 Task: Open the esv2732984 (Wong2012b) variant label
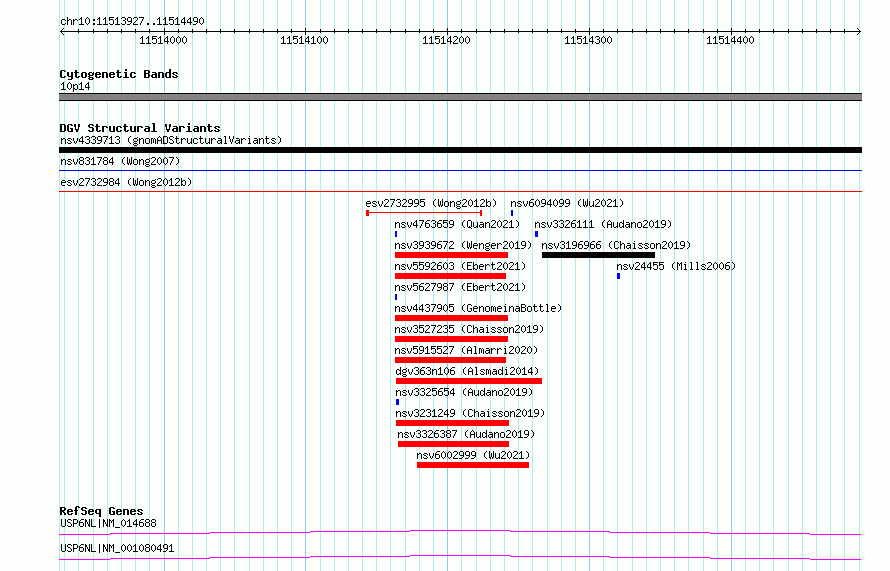tap(126, 182)
